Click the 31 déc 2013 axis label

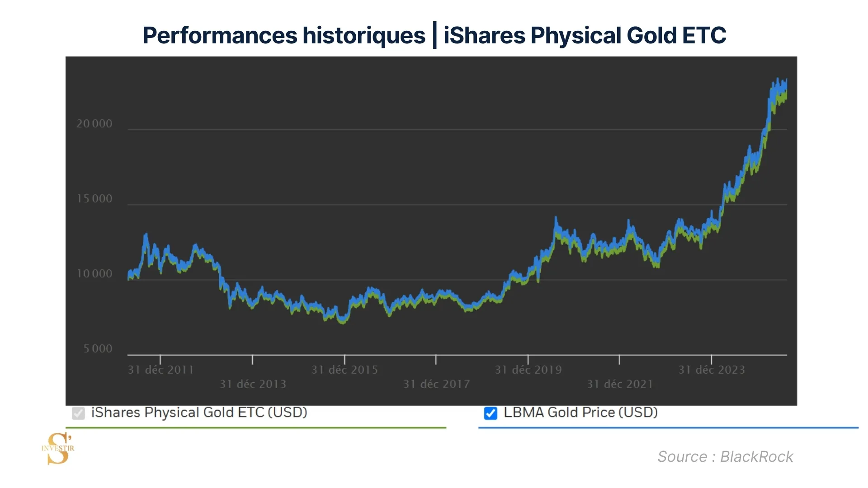pyautogui.click(x=253, y=385)
